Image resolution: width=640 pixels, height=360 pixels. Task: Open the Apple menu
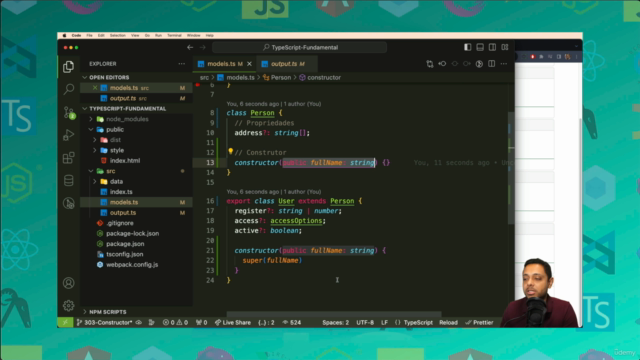(x=64, y=36)
